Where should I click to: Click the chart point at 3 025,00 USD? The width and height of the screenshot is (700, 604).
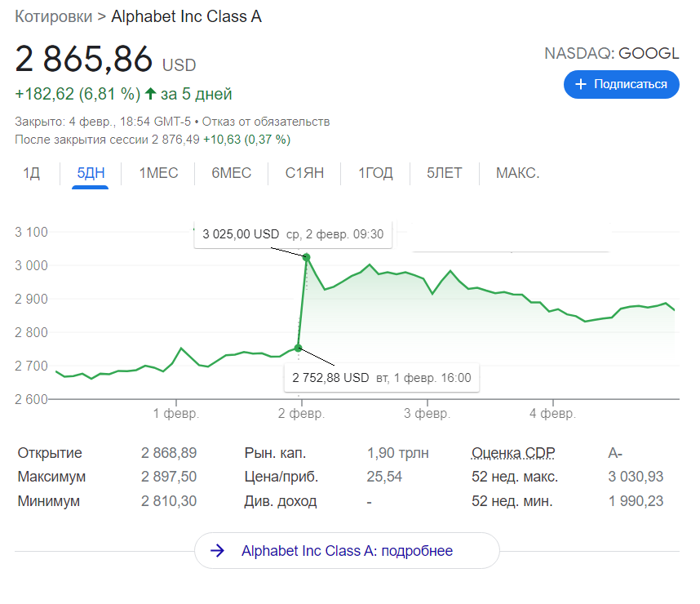tap(306, 257)
